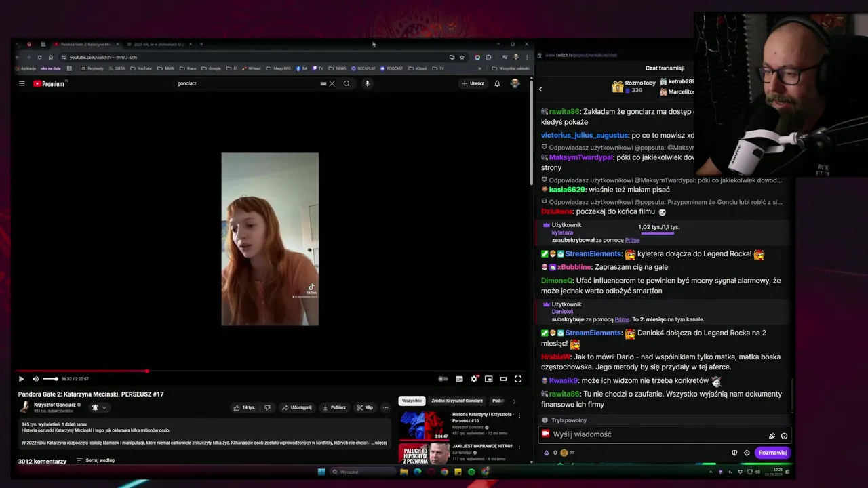This screenshot has height=488, width=868.
Task: Open the on-screen keyboard icon in search
Action: (x=323, y=83)
